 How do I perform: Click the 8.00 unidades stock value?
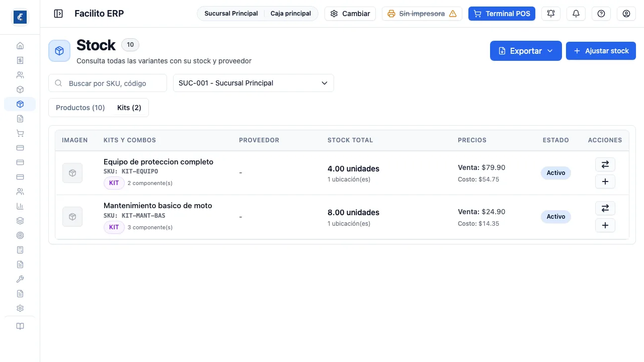pos(353,213)
